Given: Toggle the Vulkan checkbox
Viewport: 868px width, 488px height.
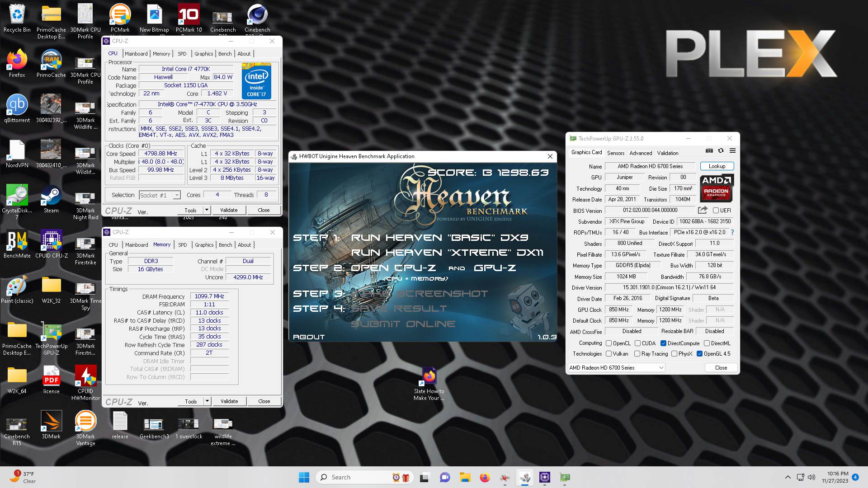Looking at the screenshot, I should pyautogui.click(x=609, y=354).
